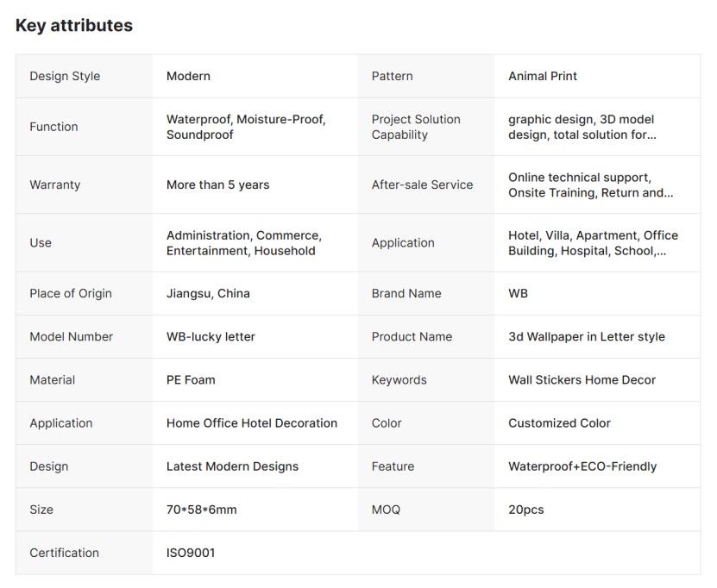The width and height of the screenshot is (717, 588).
Task: Click 'Administration, Commerce, Entertainment, Household' use value
Action: coord(243,243)
